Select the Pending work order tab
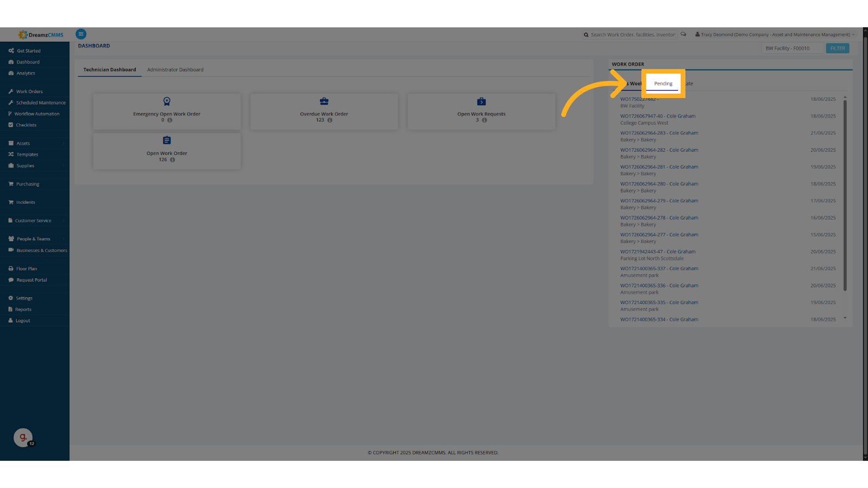 [663, 84]
